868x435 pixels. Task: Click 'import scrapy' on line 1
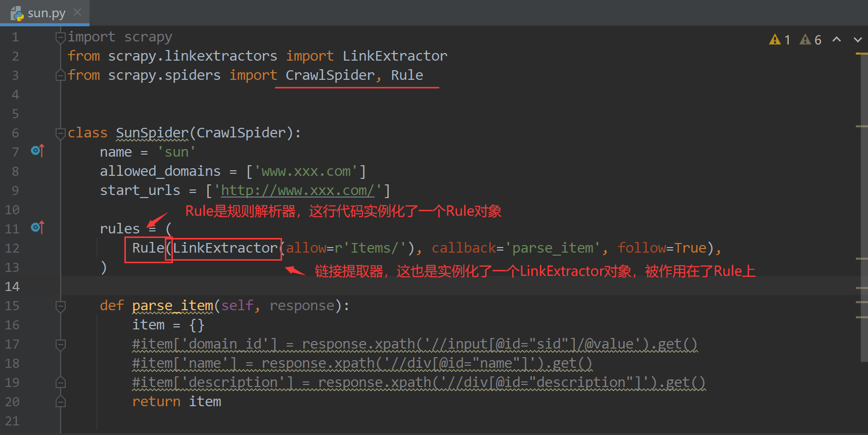[120, 37]
